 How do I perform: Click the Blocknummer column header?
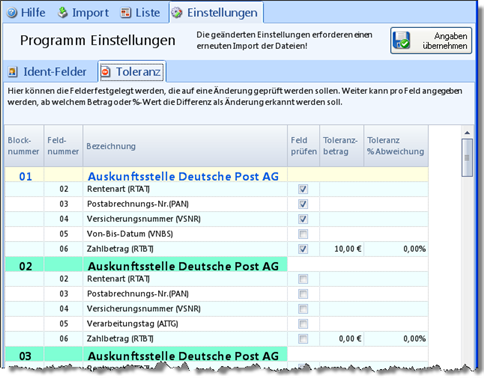pyautogui.click(x=24, y=146)
